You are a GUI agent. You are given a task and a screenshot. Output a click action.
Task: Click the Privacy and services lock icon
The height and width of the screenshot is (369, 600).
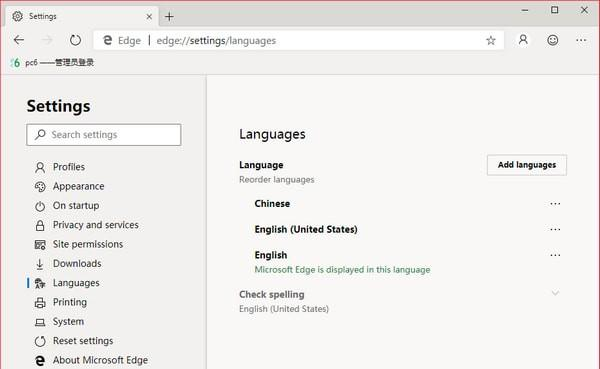[40, 225]
